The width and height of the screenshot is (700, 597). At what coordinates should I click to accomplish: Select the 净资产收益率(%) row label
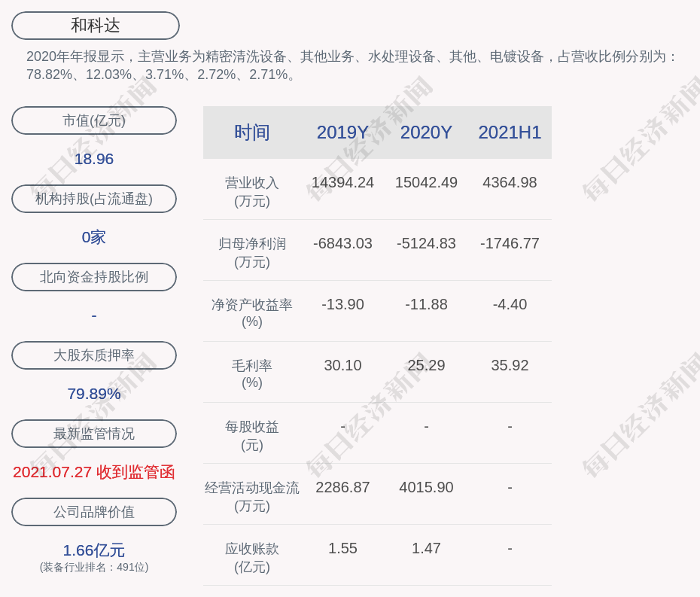point(252,313)
